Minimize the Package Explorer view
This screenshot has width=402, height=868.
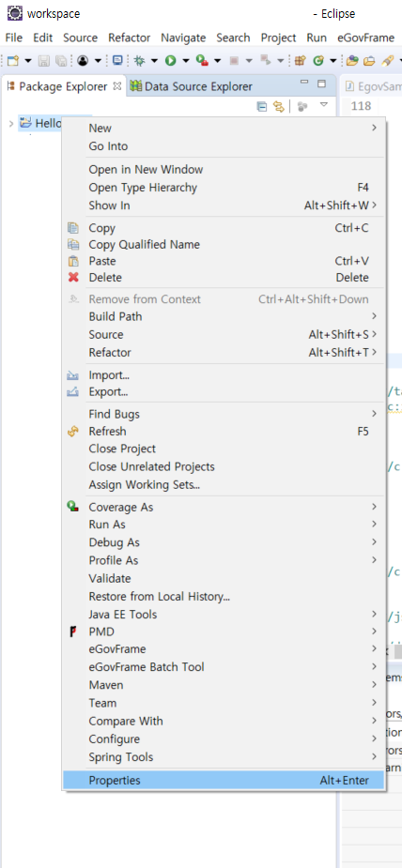pos(304,83)
